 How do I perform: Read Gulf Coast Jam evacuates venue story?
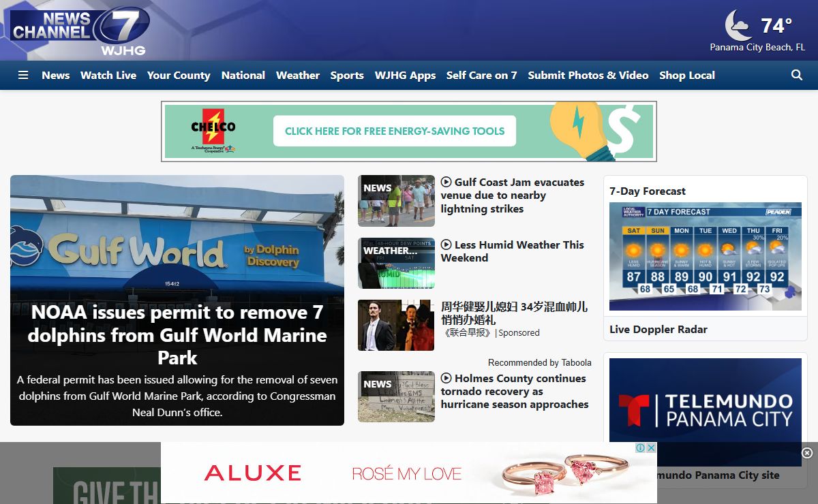(513, 195)
